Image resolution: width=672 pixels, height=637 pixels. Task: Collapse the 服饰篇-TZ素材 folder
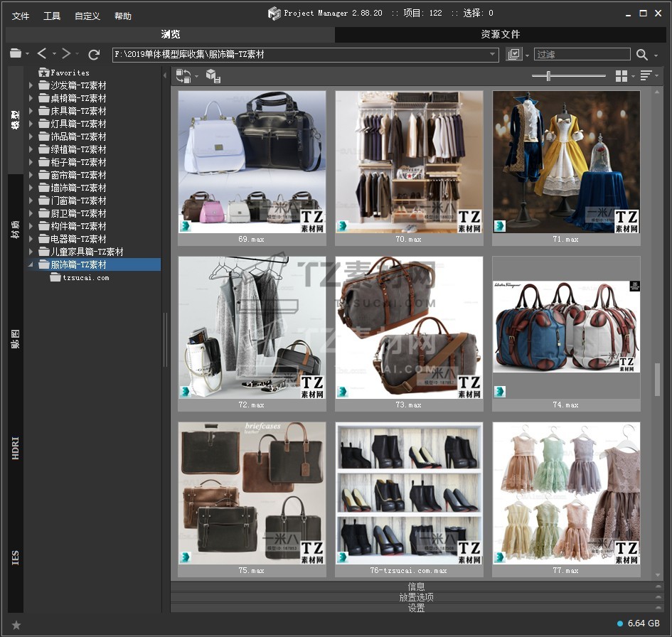coord(31,264)
